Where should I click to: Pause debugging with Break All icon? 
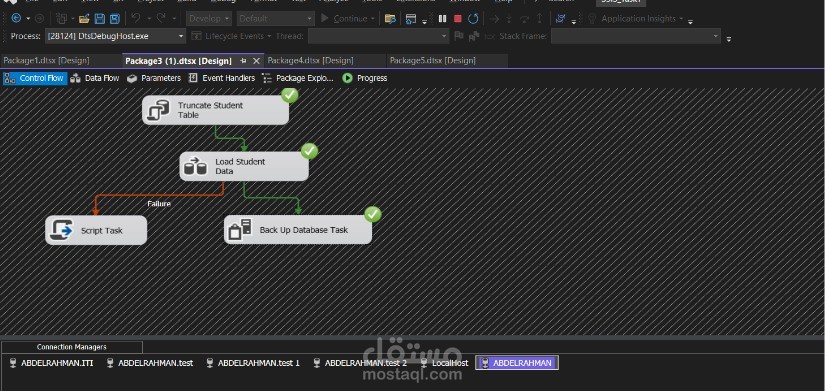(442, 19)
